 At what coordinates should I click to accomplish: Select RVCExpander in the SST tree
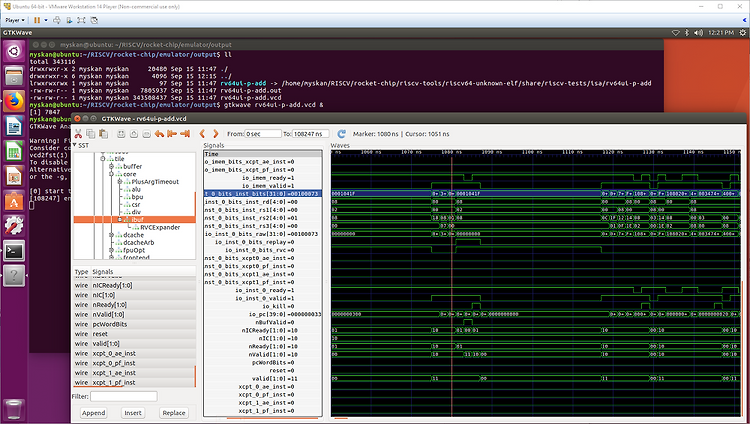(x=160, y=227)
